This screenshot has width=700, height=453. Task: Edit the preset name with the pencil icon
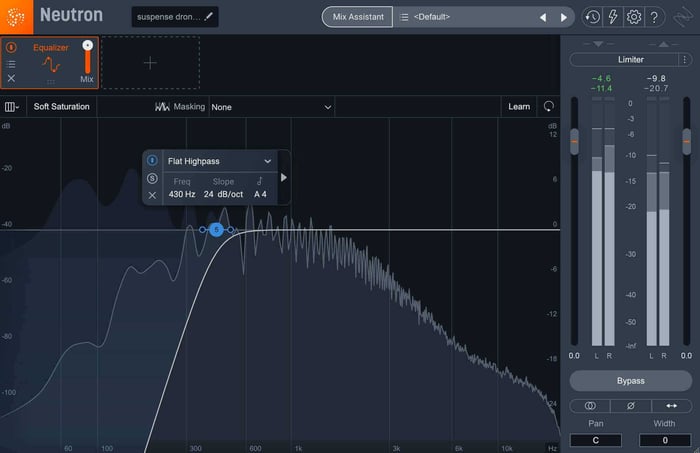208,17
